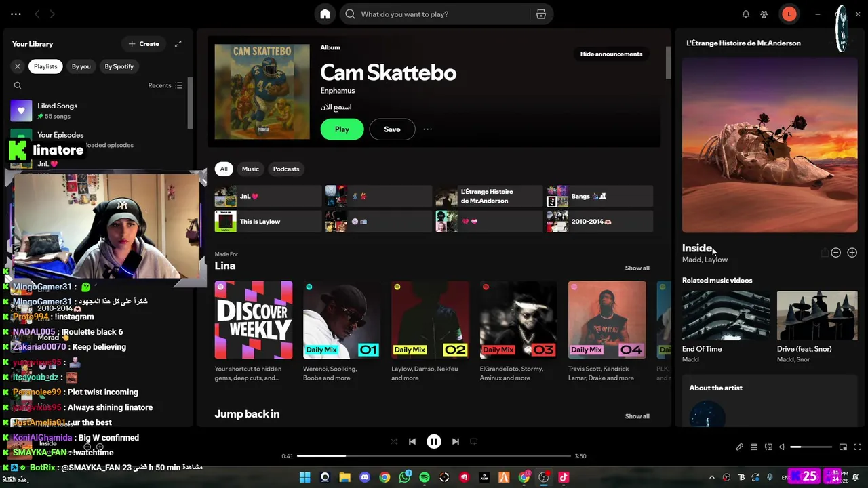Viewport: 868px width, 488px height.
Task: Toggle repeat mode
Action: (474, 442)
